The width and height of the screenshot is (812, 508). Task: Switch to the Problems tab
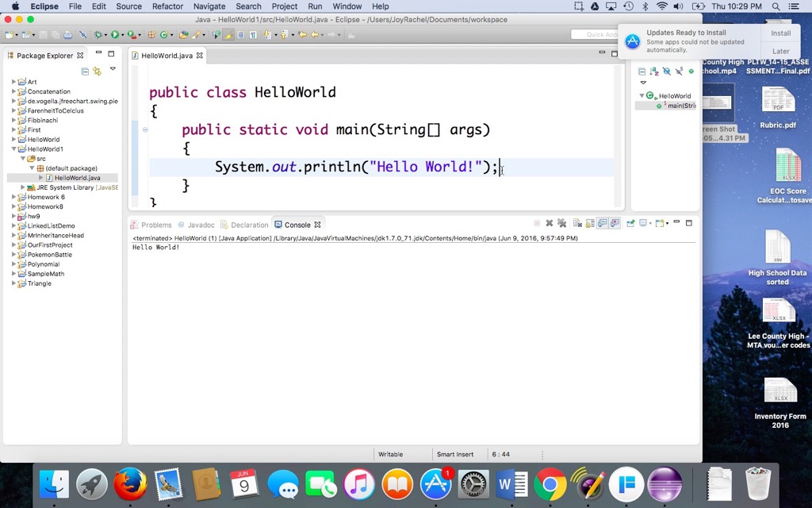[x=155, y=225]
